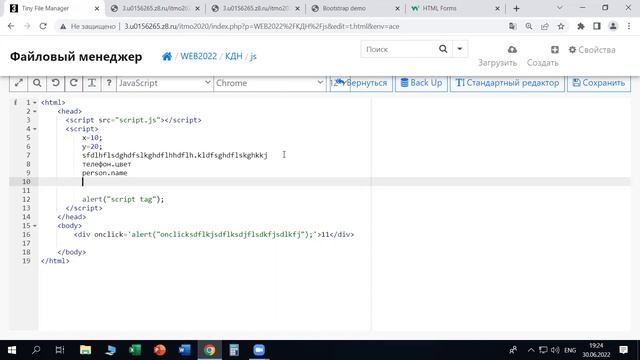Toggle word wrap icon in editor toolbar
This screenshot has height=360, width=640.
(92, 83)
